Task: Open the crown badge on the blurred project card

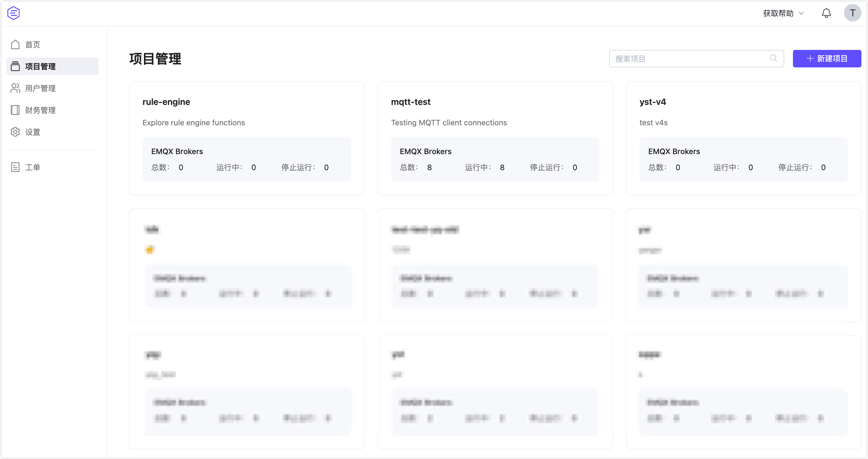Action: (x=149, y=249)
